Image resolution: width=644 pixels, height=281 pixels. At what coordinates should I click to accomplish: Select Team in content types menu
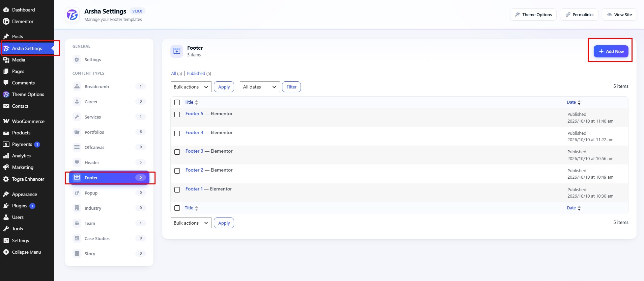click(109, 223)
